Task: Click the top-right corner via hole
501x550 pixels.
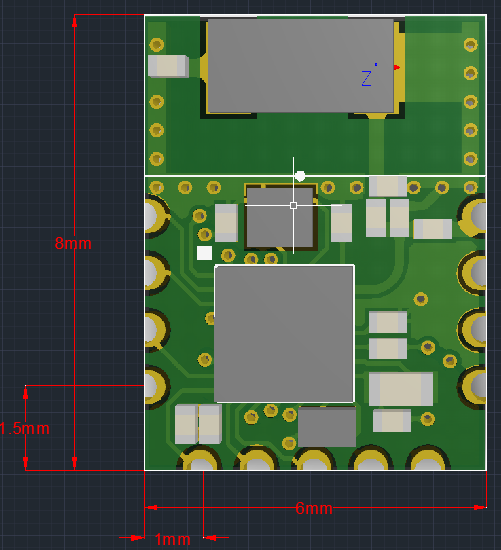Action: [470, 45]
